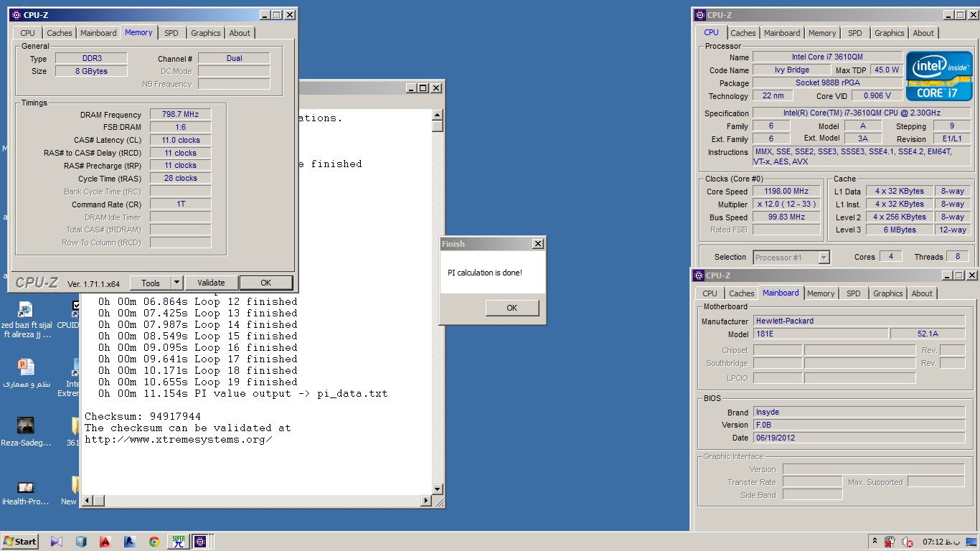Open Caches tab in top-right CPU-Z window
The height and width of the screenshot is (551, 980).
(x=743, y=33)
